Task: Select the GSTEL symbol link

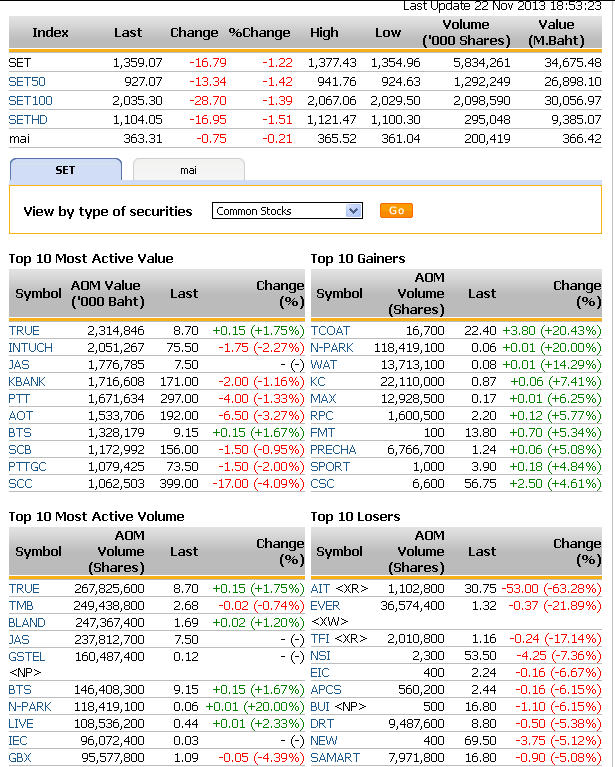Action: coord(29,656)
